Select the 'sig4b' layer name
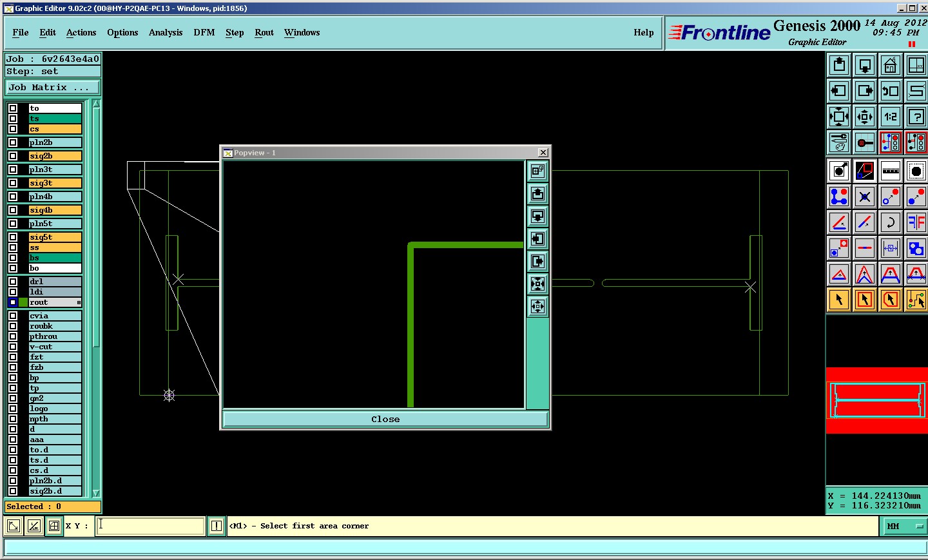The width and height of the screenshot is (928, 560). [55, 210]
